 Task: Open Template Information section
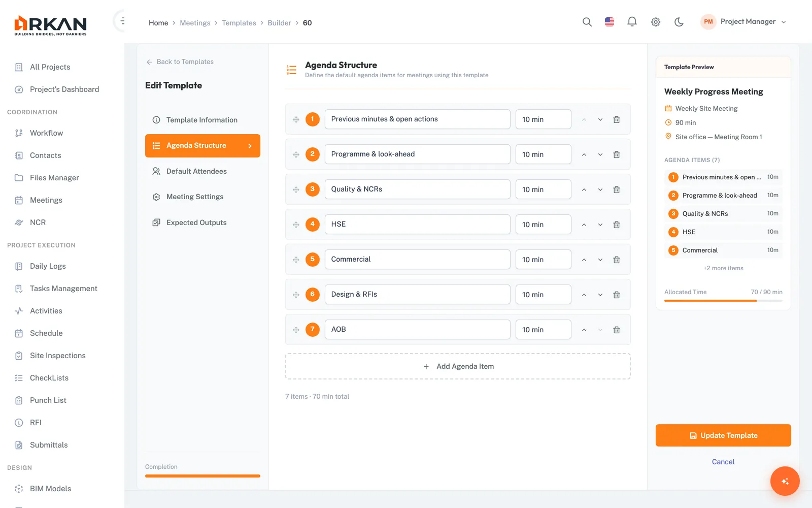tap(202, 120)
